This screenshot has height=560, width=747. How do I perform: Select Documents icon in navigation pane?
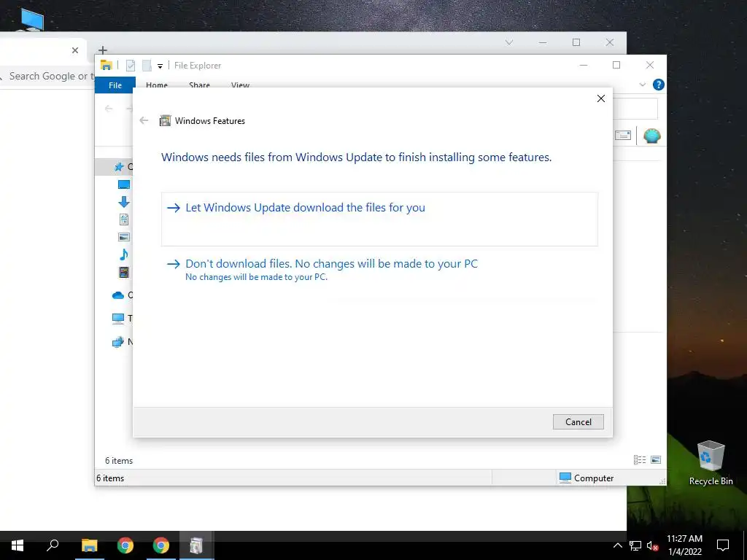coord(124,219)
